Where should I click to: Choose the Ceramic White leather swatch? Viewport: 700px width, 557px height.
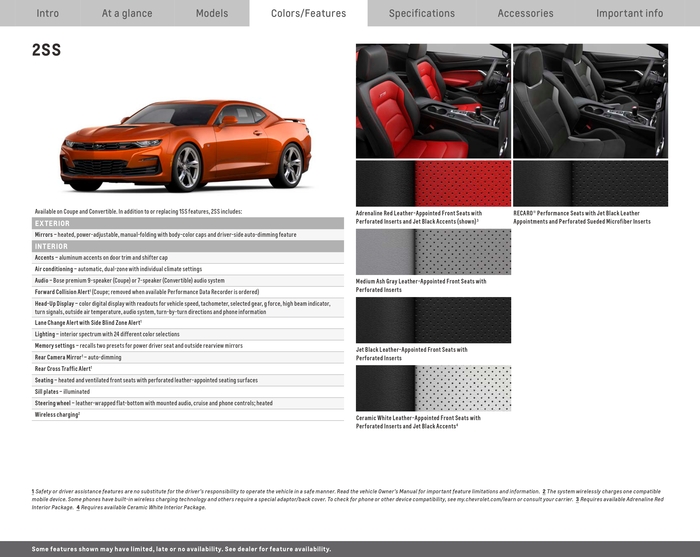432,388
